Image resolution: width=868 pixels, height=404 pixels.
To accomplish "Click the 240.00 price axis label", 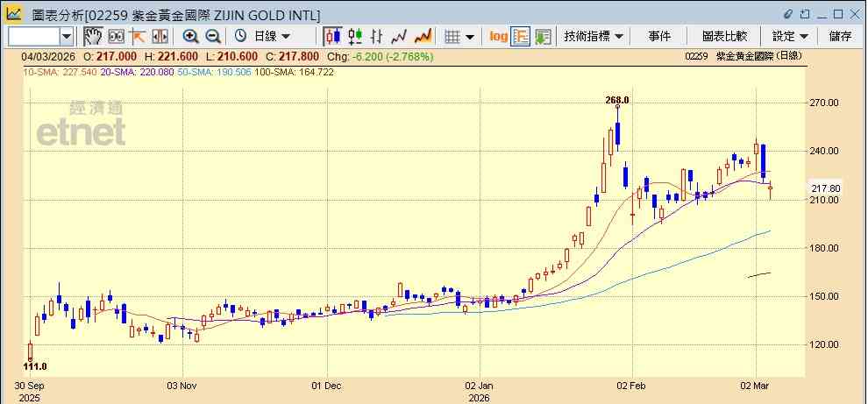I will click(824, 151).
